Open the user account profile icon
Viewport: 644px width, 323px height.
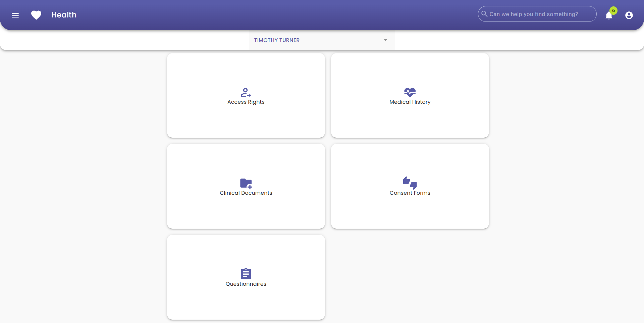tap(629, 15)
